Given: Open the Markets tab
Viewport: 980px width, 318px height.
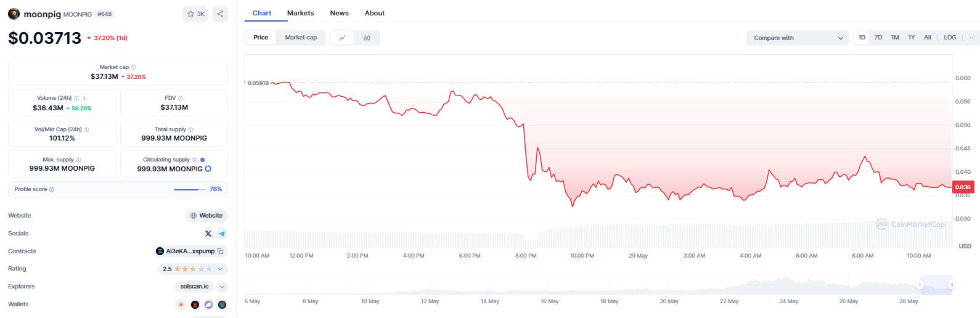Looking at the screenshot, I should (300, 13).
